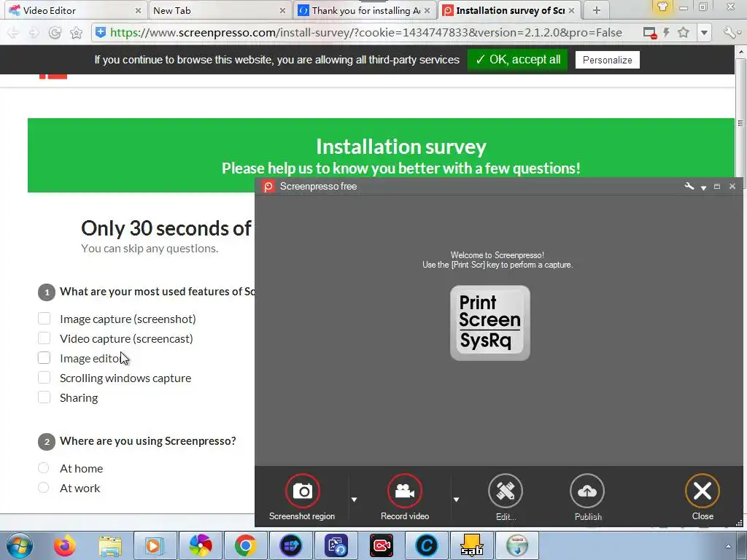The image size is (747, 560).
Task: Open the blue C circle app in taskbar
Action: pos(426,545)
